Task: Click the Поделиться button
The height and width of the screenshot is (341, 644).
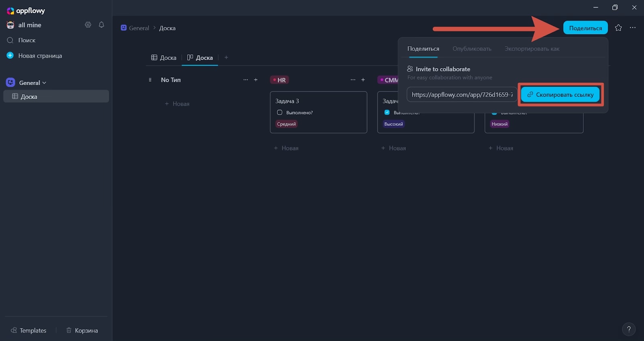Action: click(585, 28)
